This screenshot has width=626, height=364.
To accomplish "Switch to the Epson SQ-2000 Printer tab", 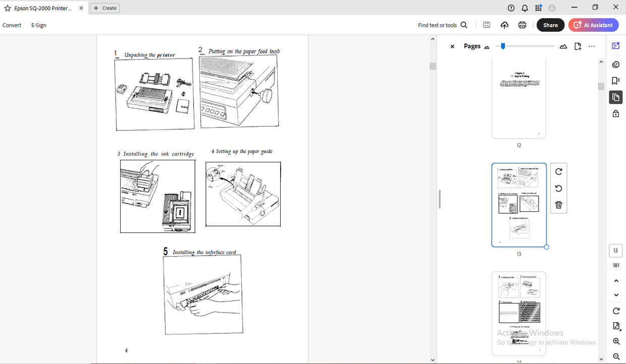I will pos(43,8).
